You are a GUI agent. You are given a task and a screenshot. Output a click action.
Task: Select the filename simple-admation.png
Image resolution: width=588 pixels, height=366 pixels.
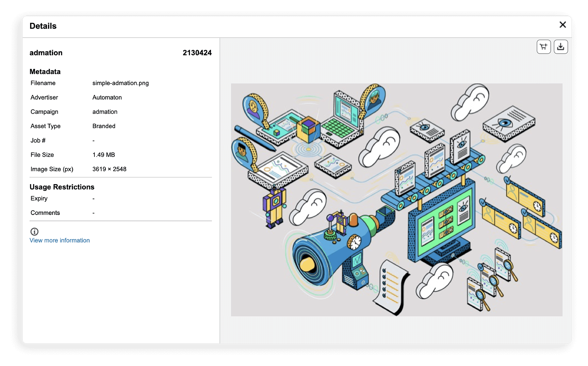121,83
